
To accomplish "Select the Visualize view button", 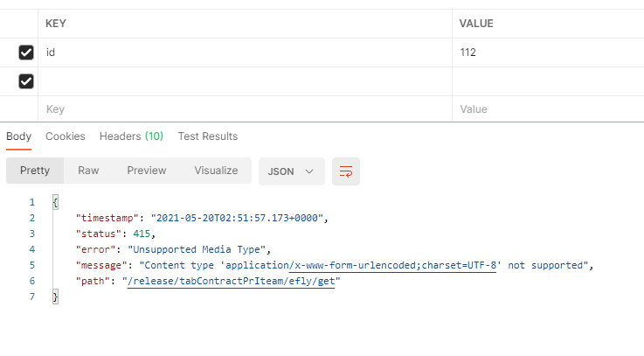I will point(216,171).
